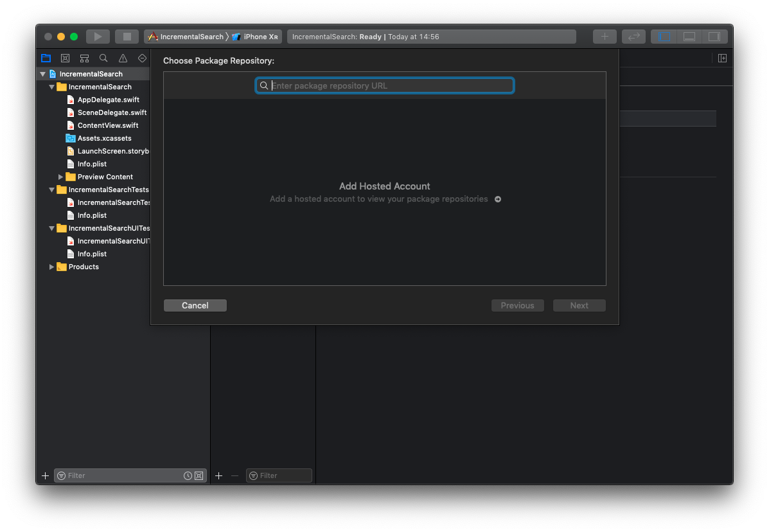
Task: Open the Test navigator diamond icon
Action: (x=142, y=58)
